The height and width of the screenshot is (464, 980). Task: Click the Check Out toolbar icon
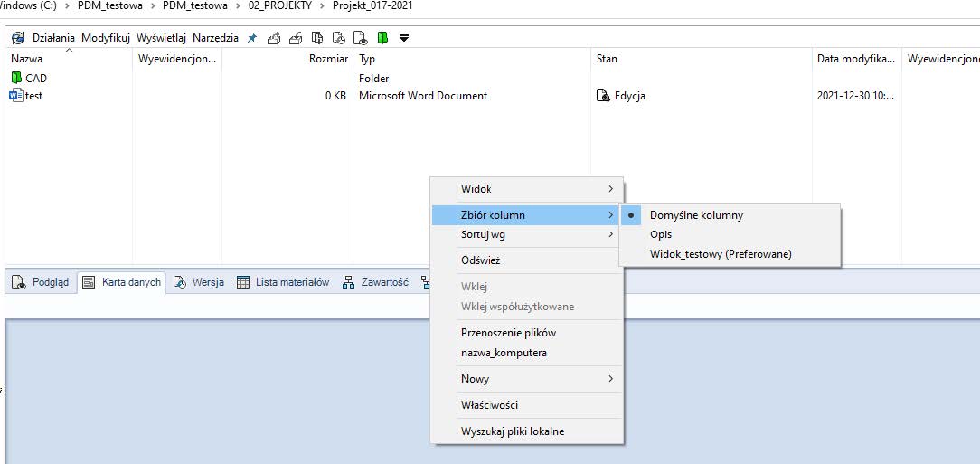274,38
